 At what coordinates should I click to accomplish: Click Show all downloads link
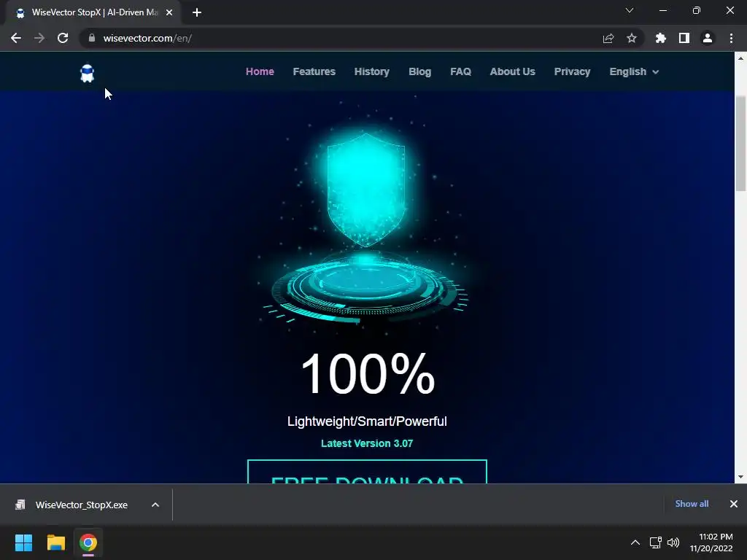[x=692, y=504]
